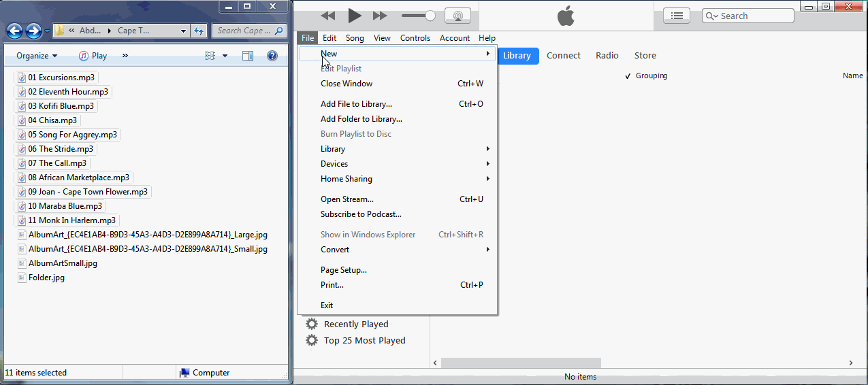Choose Print from File menu
This screenshot has width=868, height=385.
click(x=398, y=285)
